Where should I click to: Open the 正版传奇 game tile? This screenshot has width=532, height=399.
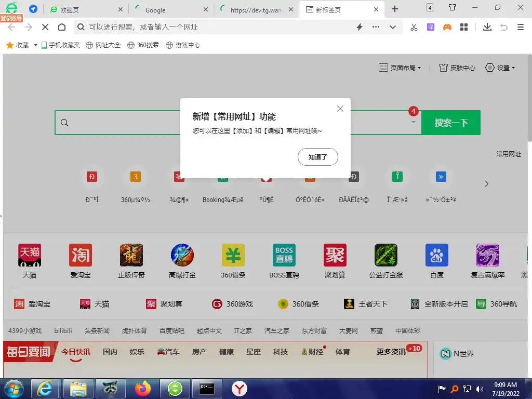coord(131,255)
